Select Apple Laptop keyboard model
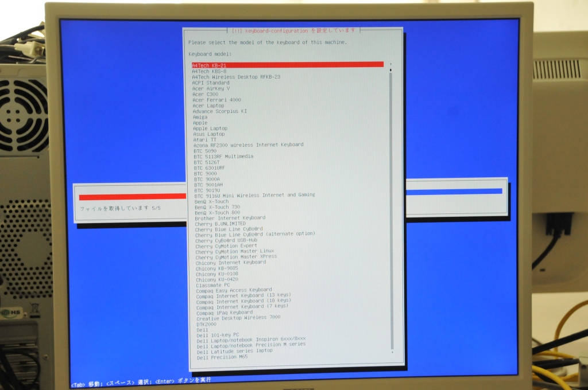This screenshot has height=390, width=588. pos(210,128)
